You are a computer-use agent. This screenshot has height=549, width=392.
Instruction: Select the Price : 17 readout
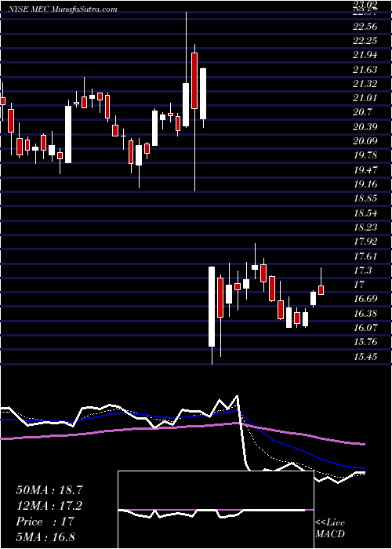pos(45,522)
